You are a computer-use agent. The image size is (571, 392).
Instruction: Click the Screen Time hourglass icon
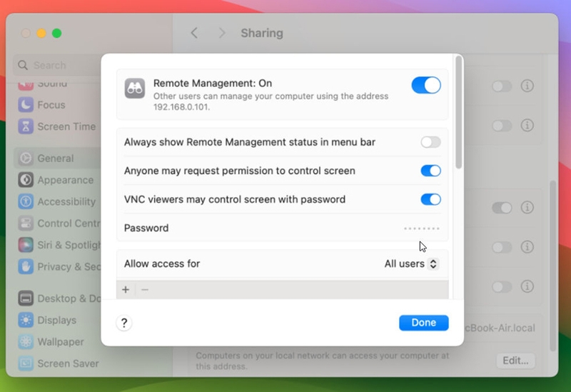pyautogui.click(x=26, y=126)
